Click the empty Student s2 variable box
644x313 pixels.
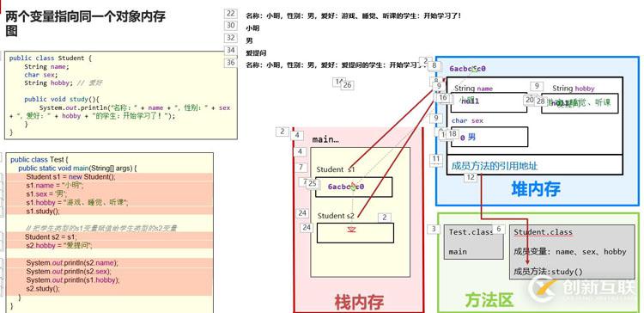[x=355, y=233]
